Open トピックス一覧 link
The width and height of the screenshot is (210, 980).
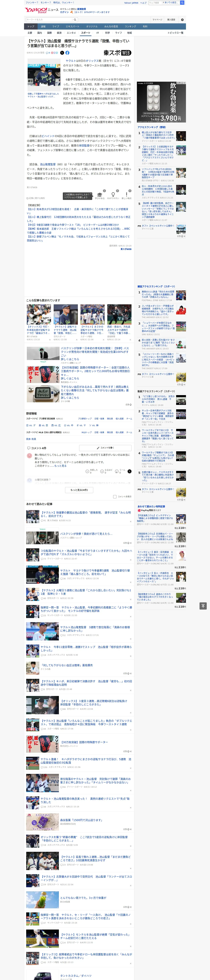tap(175, 33)
